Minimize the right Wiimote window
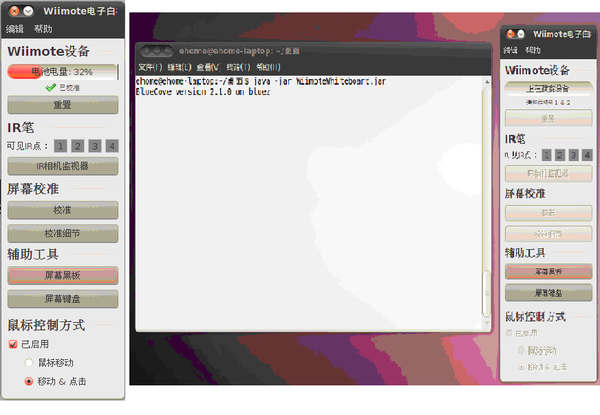This screenshot has width=600, height=415. pos(521,34)
